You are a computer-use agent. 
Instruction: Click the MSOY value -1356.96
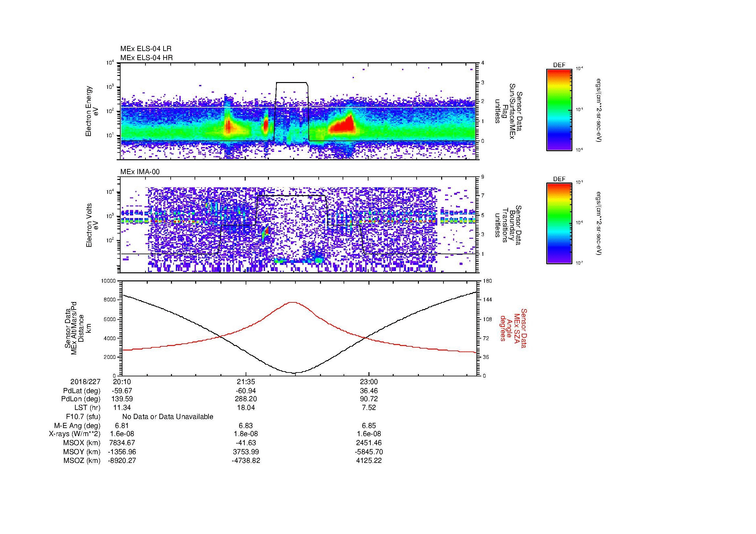point(122,452)
